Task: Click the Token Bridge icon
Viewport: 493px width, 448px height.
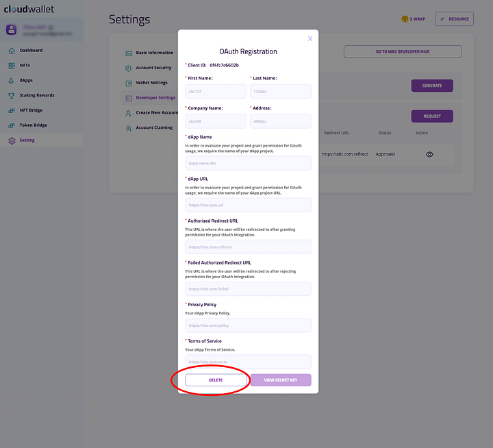Action: click(12, 125)
